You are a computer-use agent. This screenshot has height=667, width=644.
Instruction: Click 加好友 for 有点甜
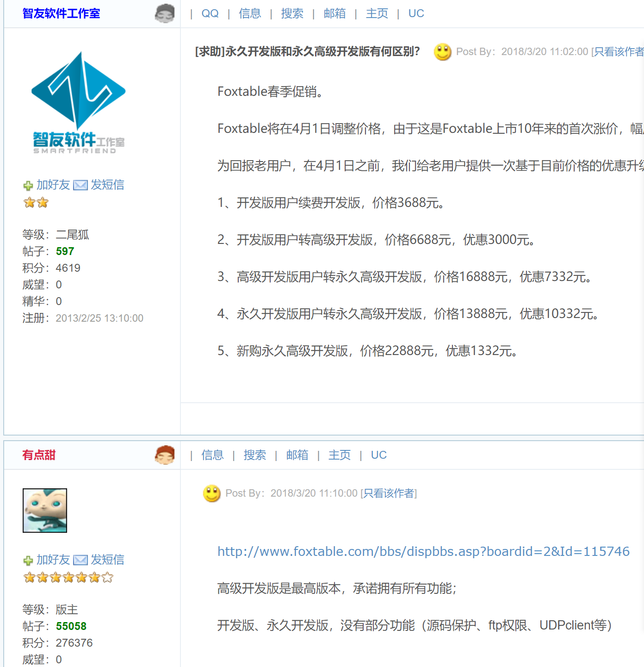[53, 560]
